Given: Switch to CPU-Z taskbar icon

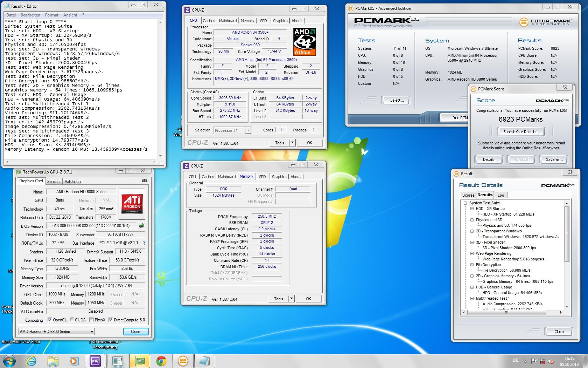Looking at the screenshot, I should (95, 361).
